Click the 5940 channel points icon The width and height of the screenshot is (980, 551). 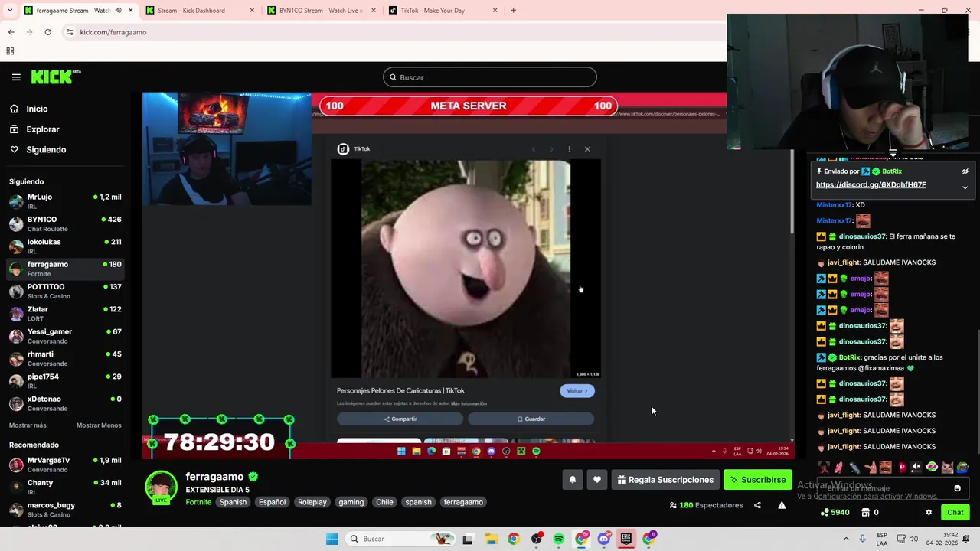click(825, 513)
